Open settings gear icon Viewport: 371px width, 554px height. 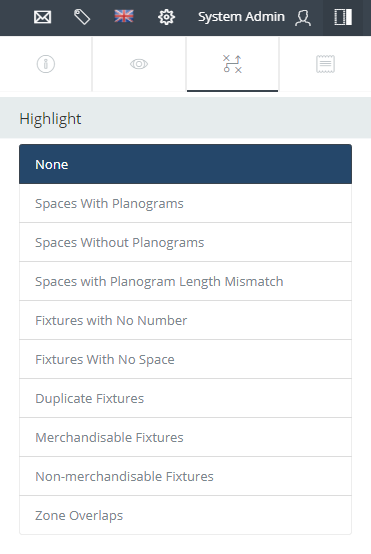point(166,17)
